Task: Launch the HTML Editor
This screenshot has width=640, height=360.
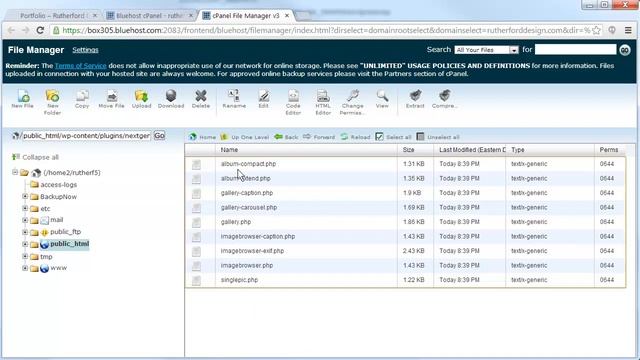Action: click(323, 102)
